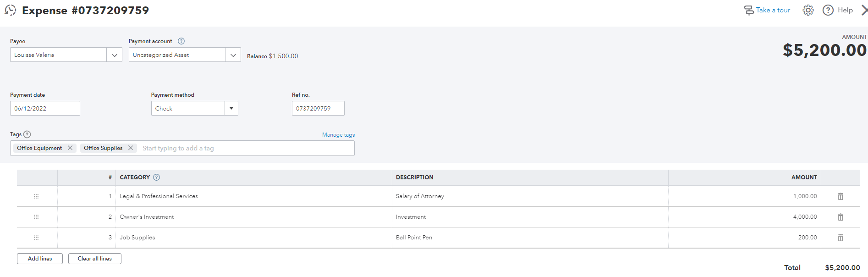Click the Take a tour link
This screenshot has height=277, width=868.
[772, 10]
